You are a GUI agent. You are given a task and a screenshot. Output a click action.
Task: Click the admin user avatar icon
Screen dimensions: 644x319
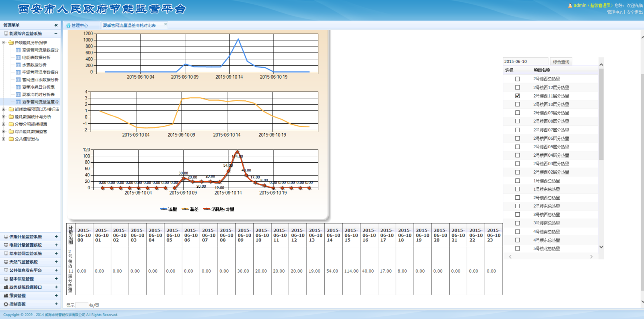pyautogui.click(x=570, y=6)
